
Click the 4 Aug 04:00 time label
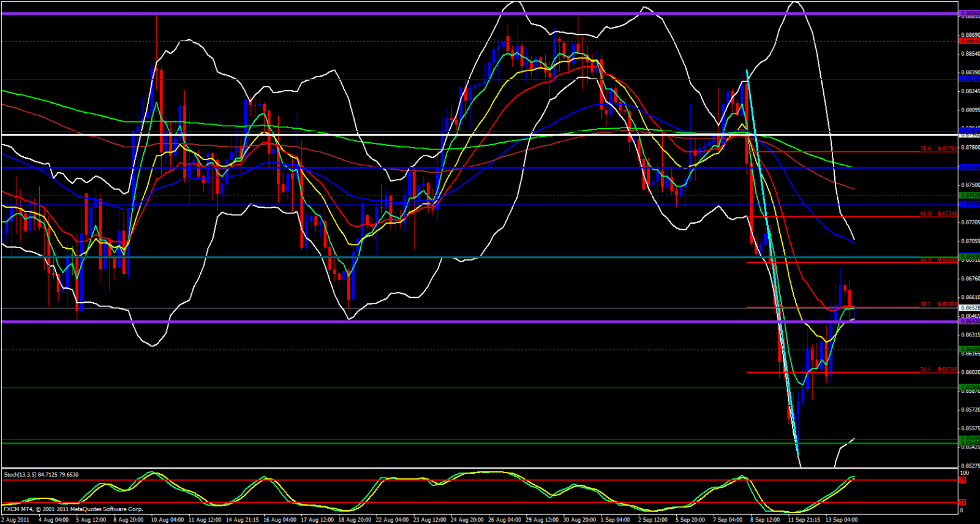coord(53,520)
